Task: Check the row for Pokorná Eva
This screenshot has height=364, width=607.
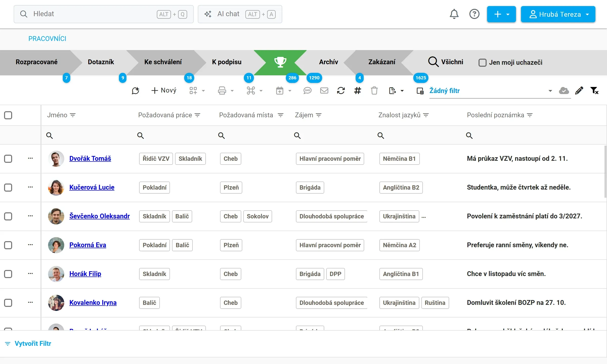Action: pos(8,245)
